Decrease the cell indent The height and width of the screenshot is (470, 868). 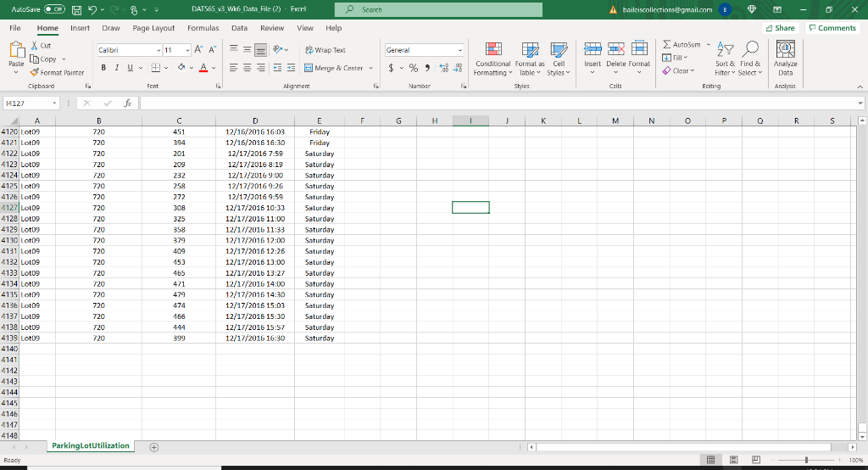click(277, 68)
